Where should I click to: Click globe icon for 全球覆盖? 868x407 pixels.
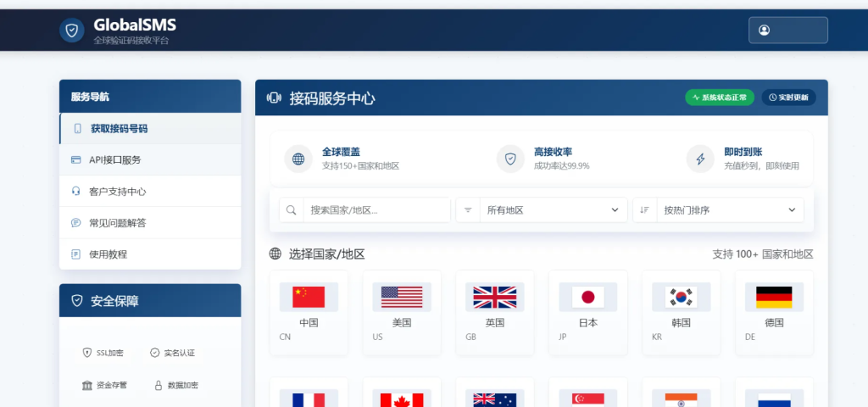(298, 159)
